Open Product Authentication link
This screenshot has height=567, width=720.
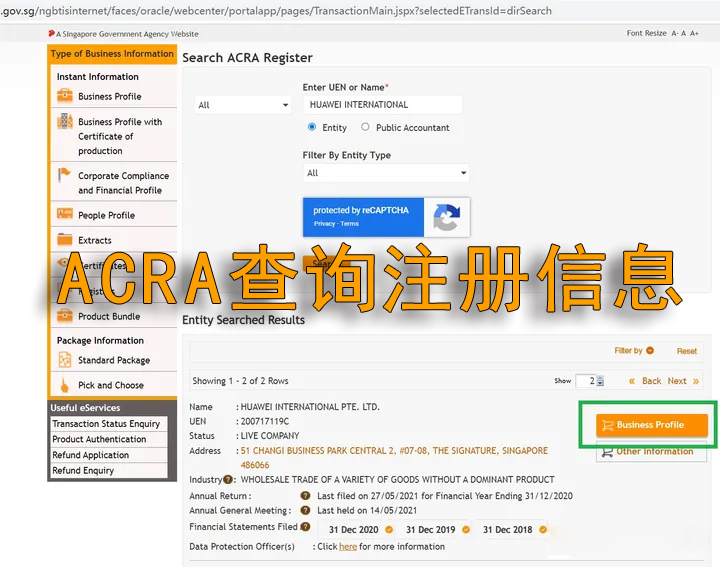108,439
